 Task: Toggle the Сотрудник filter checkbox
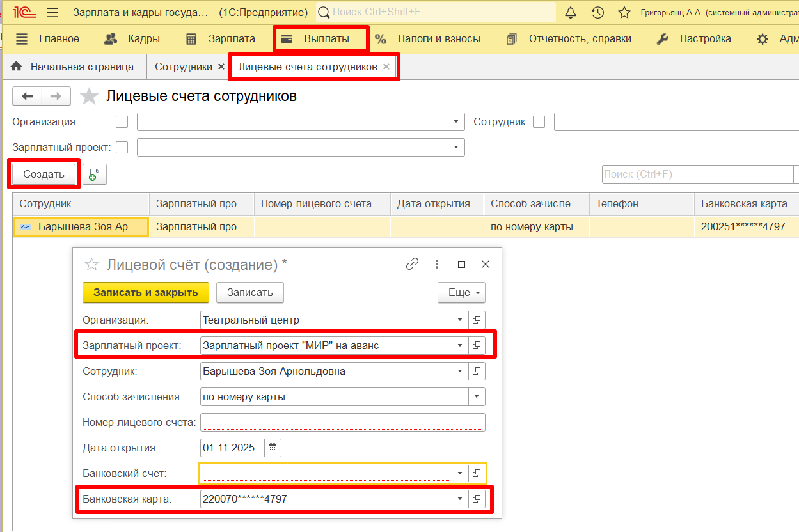tap(539, 121)
